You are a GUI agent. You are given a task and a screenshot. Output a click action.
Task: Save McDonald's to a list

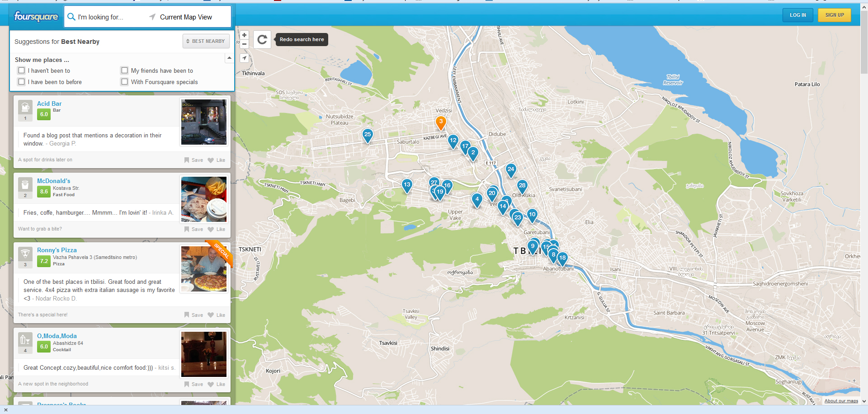[x=193, y=229]
